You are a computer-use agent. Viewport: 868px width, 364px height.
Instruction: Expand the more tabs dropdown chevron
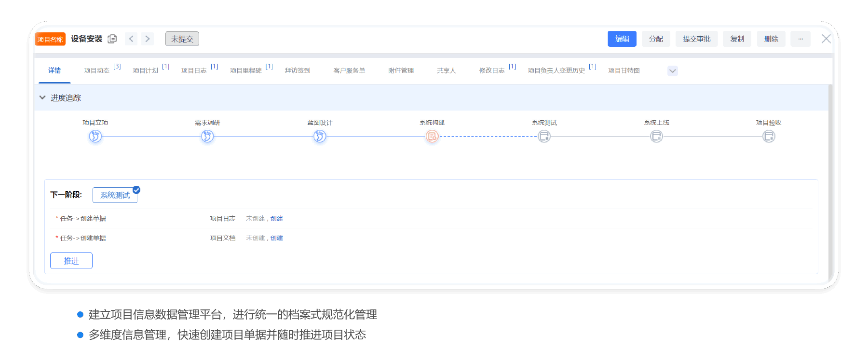coord(672,71)
